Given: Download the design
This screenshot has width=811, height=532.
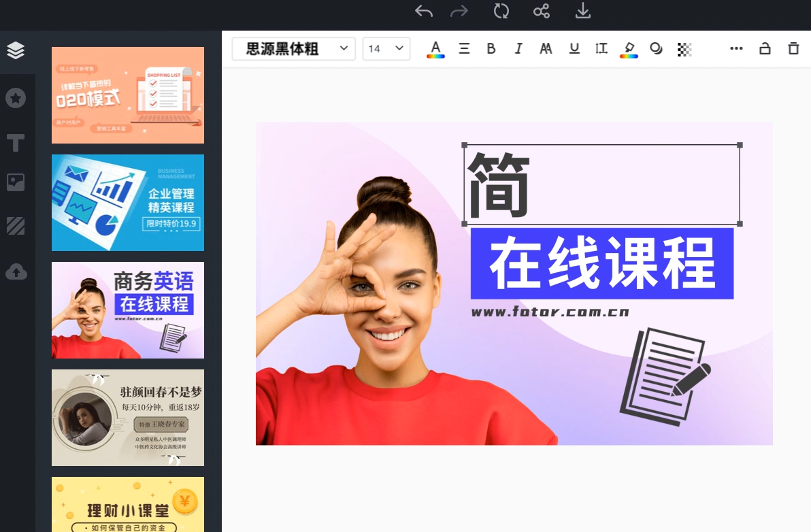Looking at the screenshot, I should [x=583, y=11].
